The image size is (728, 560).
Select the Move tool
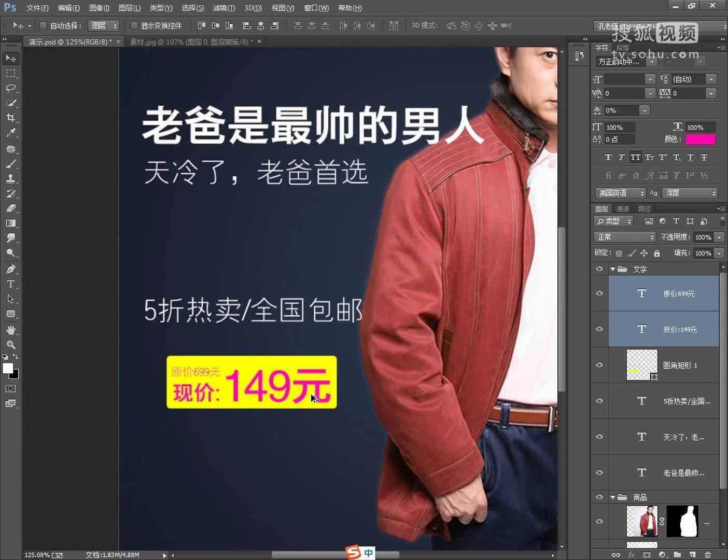pos(10,58)
